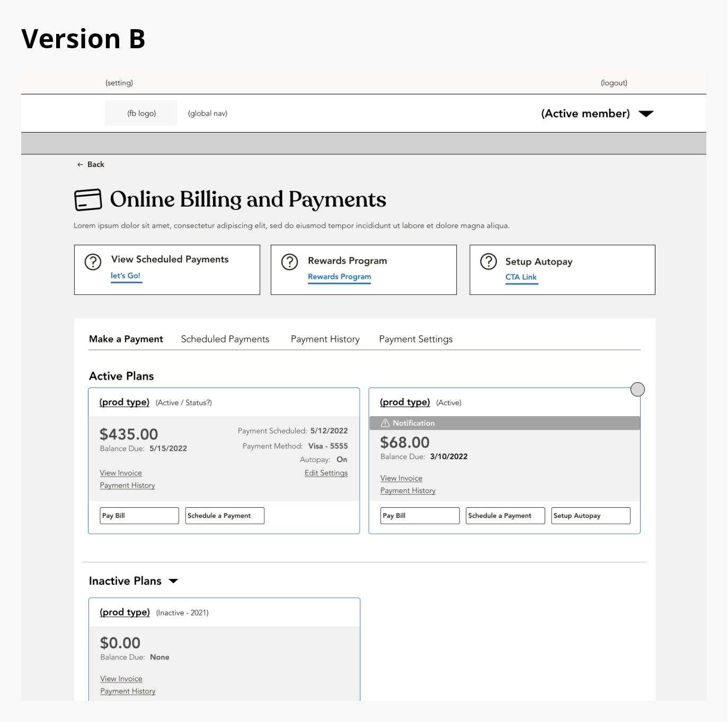Switch to the Scheduled Payments tab
Viewport: 728px width, 722px height.
(225, 339)
